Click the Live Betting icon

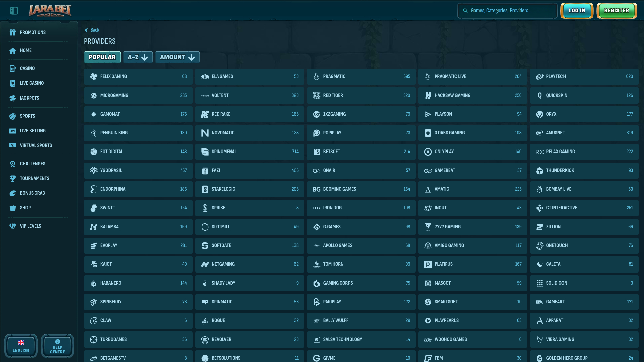click(x=13, y=131)
